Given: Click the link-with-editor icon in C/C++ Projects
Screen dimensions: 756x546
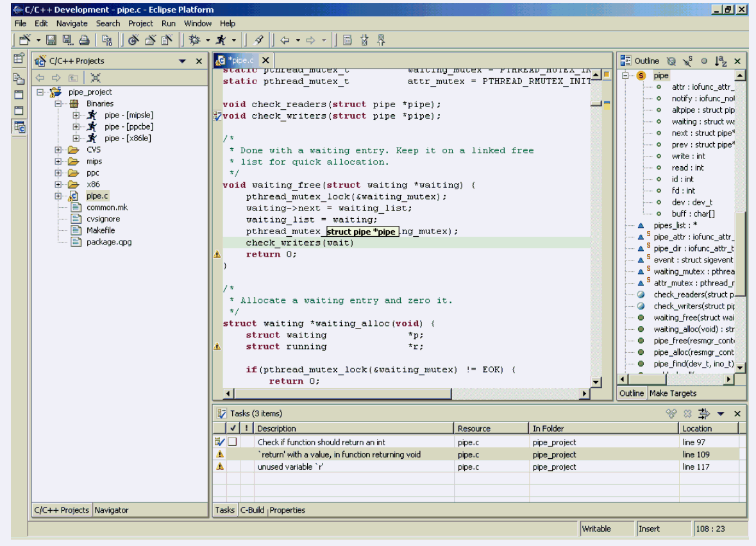Looking at the screenshot, I should (x=95, y=78).
